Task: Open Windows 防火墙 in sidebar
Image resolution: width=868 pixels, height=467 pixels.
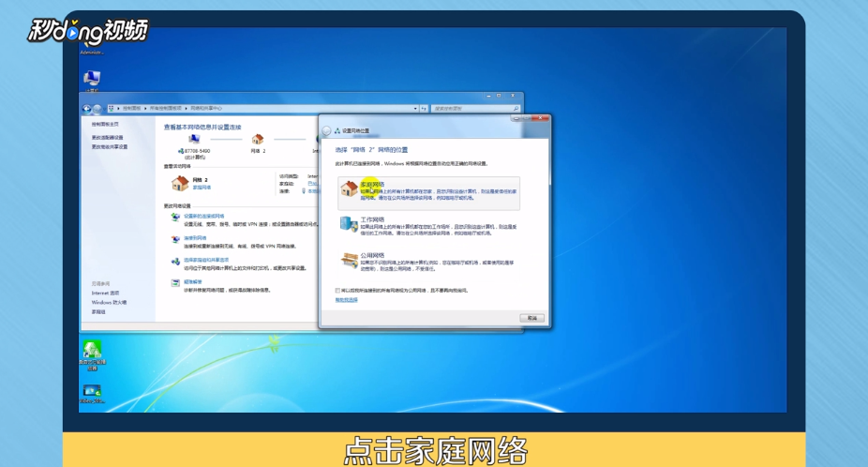Action: (109, 303)
